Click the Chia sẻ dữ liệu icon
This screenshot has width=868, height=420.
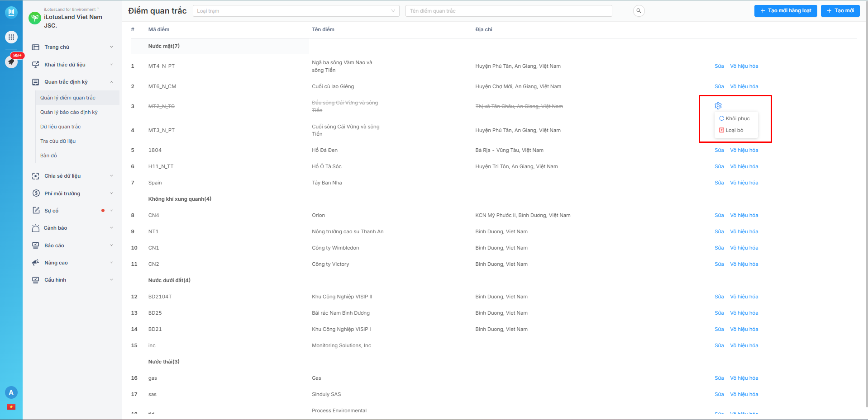click(36, 176)
